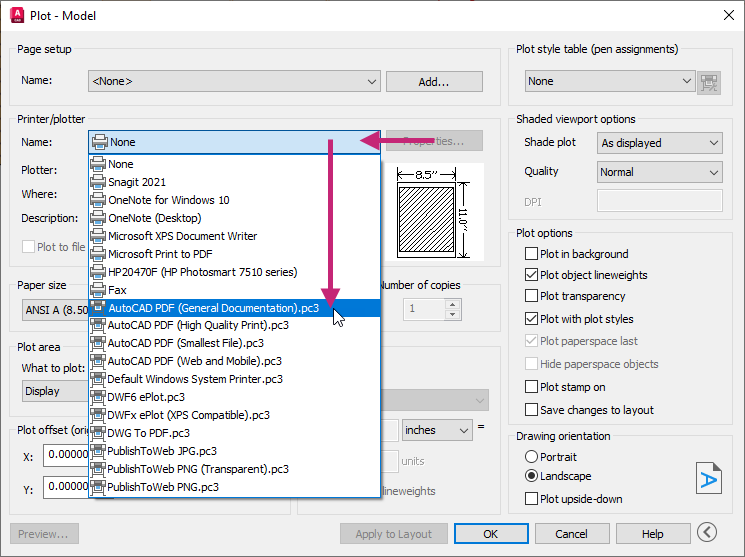The width and height of the screenshot is (745, 557).
Task: Click plotter icon beside DWG To PDF.pc3
Action: [x=98, y=433]
